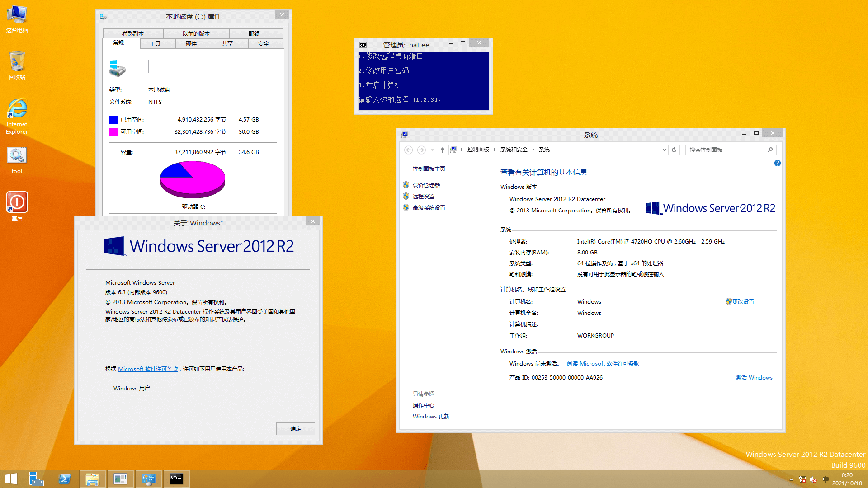
Task: Open Server Manager from taskbar
Action: pyautogui.click(x=36, y=479)
